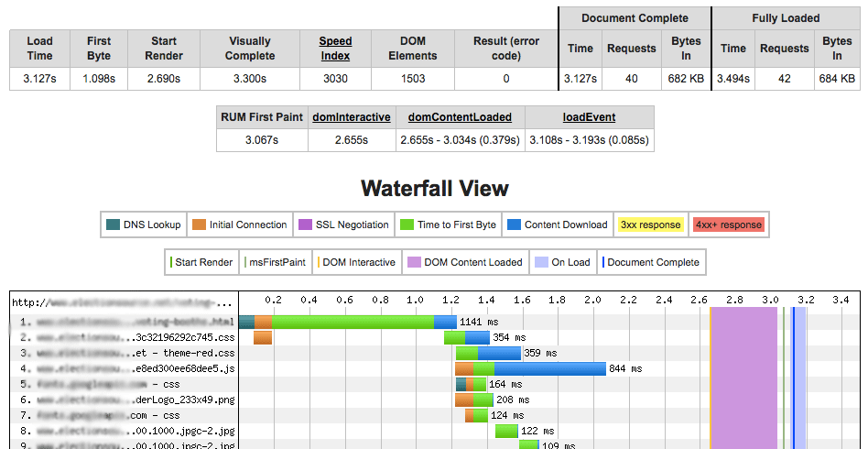Click the purple DOM Content Loaded band

(744, 377)
